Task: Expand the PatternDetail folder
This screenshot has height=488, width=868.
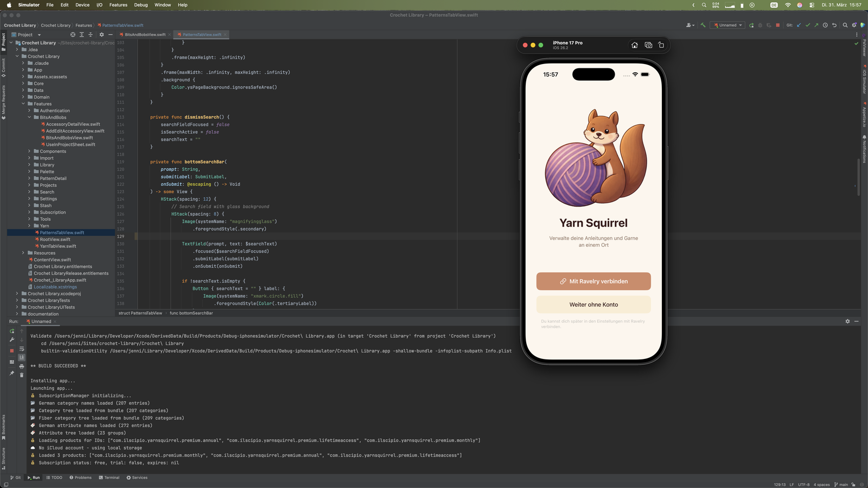Action: (x=29, y=178)
